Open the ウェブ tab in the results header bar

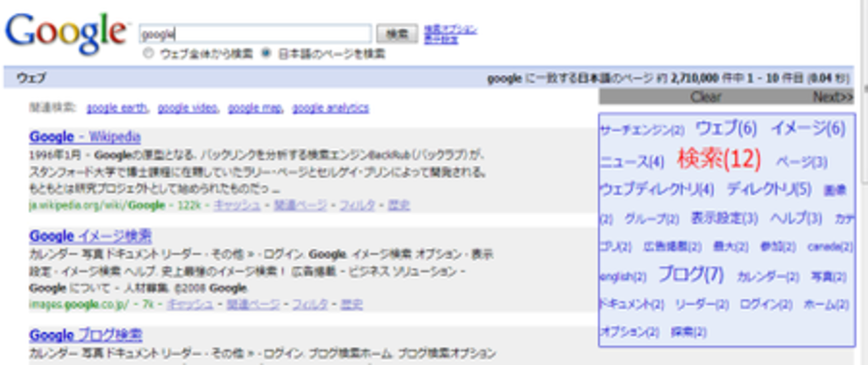31,78
